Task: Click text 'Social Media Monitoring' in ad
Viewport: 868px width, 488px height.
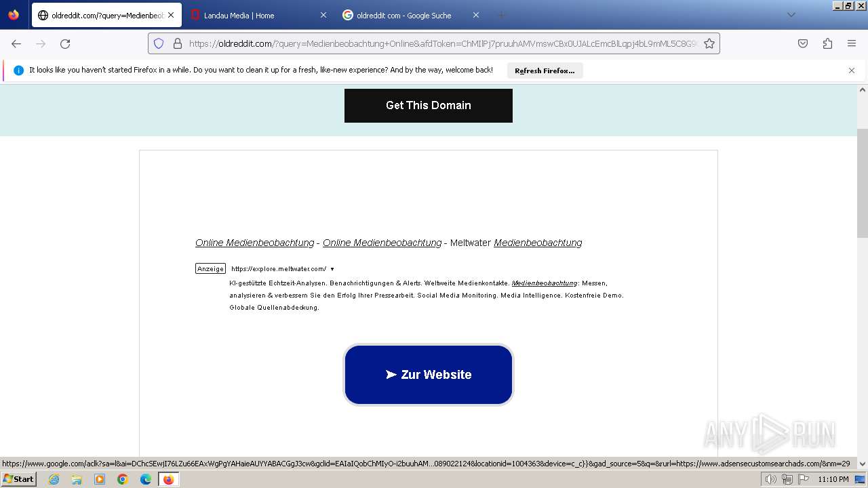Action: point(456,296)
